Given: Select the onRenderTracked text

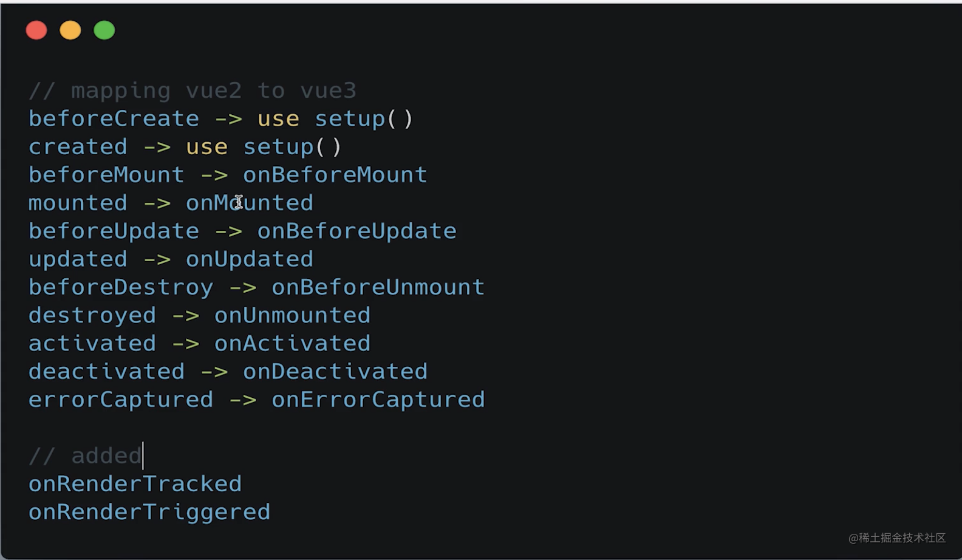Looking at the screenshot, I should click(x=135, y=483).
